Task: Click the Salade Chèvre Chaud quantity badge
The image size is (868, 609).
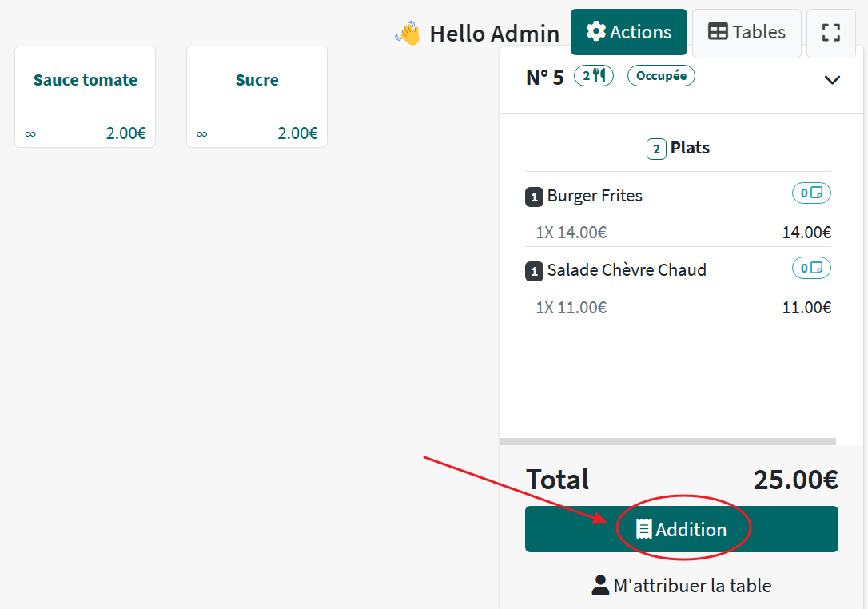Action: point(534,271)
